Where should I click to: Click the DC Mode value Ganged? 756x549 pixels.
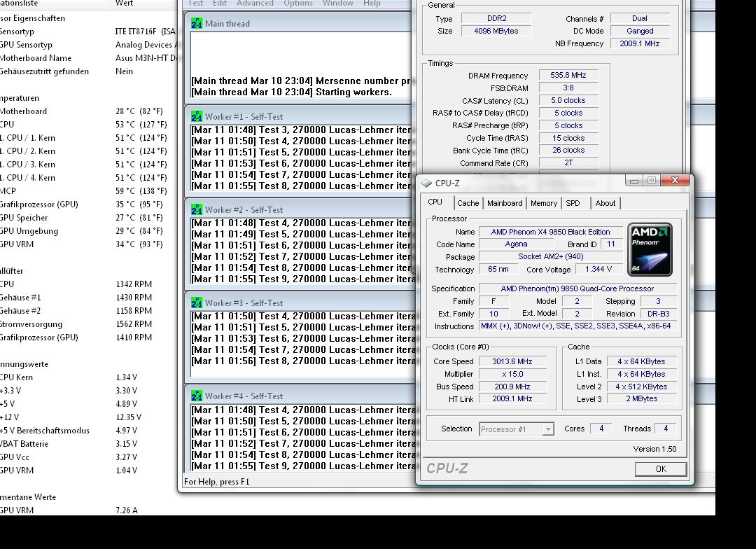pyautogui.click(x=640, y=31)
